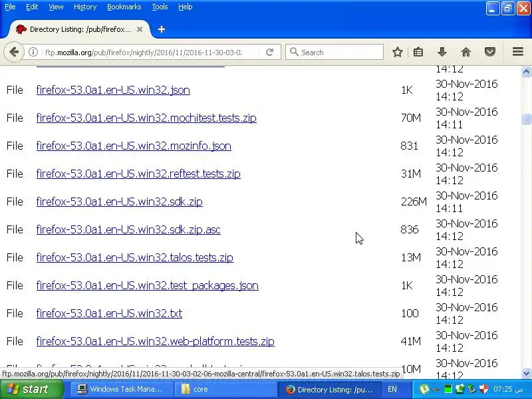Click the scrollbar down arrow
Screen dimensions: 532x399
click(x=526, y=374)
